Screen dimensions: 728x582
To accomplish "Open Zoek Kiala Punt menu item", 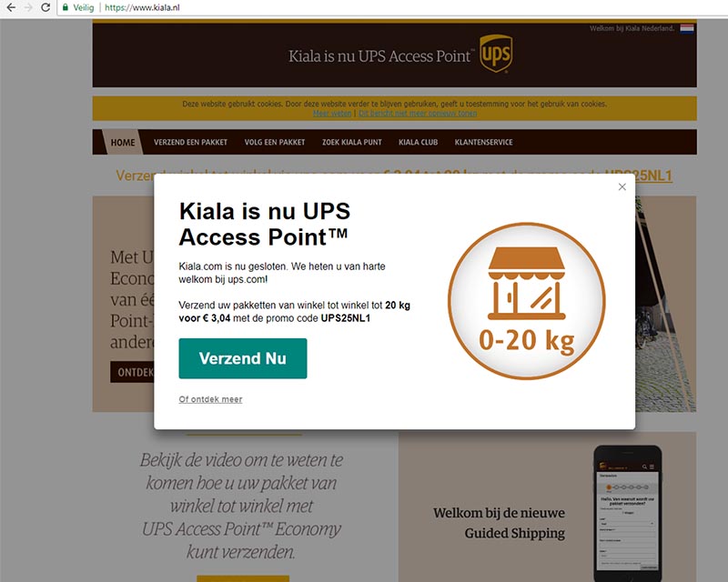I will coord(352,143).
